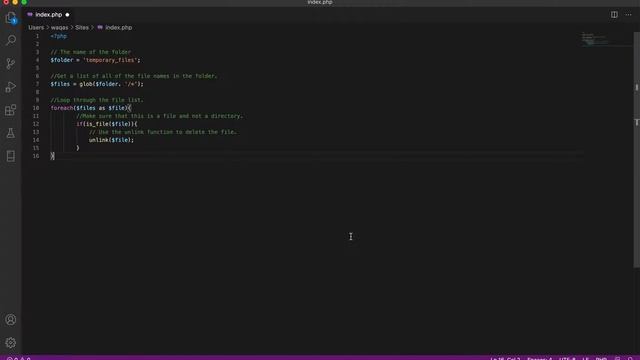
Task: Open the Extensions view
Action: (11, 110)
